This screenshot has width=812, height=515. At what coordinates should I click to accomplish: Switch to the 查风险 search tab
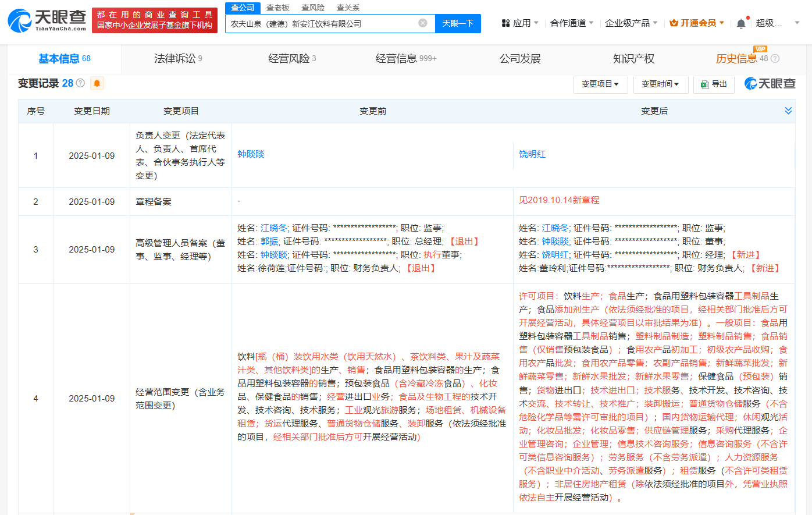click(x=313, y=8)
